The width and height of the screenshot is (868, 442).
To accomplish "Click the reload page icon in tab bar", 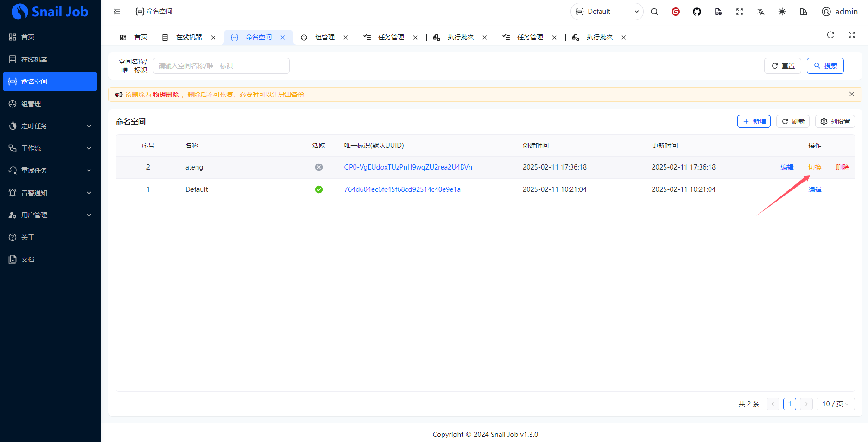I will click(830, 35).
